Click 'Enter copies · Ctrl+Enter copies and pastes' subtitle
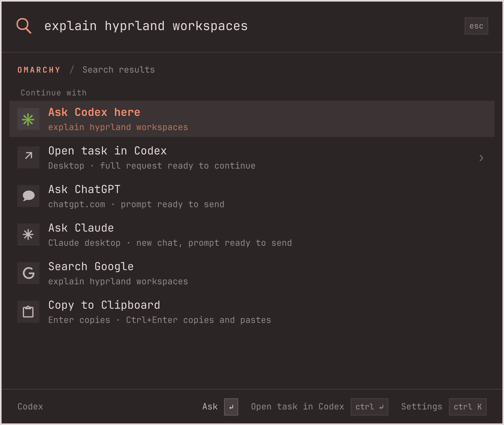 159,320
